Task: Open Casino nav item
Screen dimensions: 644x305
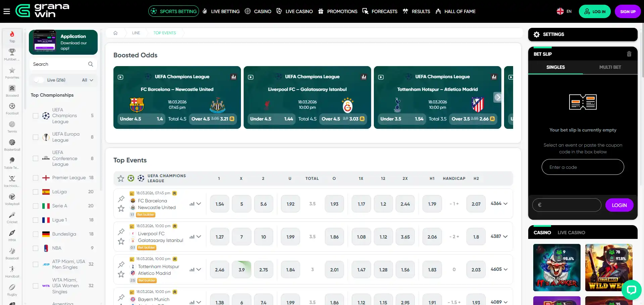Action: (x=258, y=11)
